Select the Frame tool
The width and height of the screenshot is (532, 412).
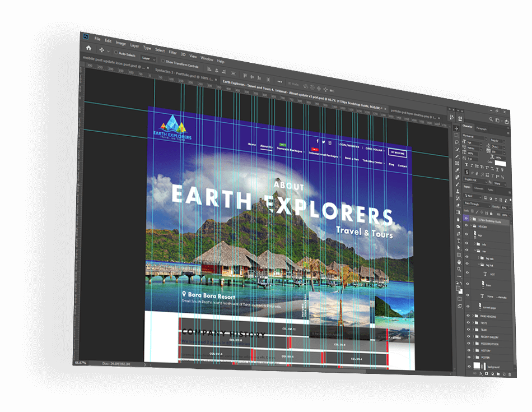tap(457, 163)
